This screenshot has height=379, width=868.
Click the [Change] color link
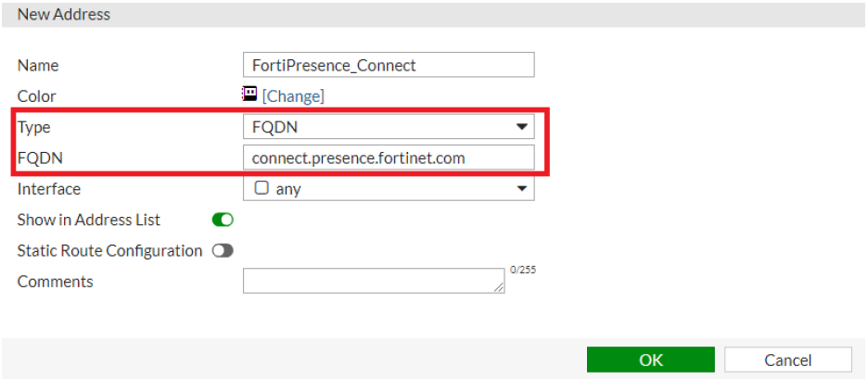point(293,95)
